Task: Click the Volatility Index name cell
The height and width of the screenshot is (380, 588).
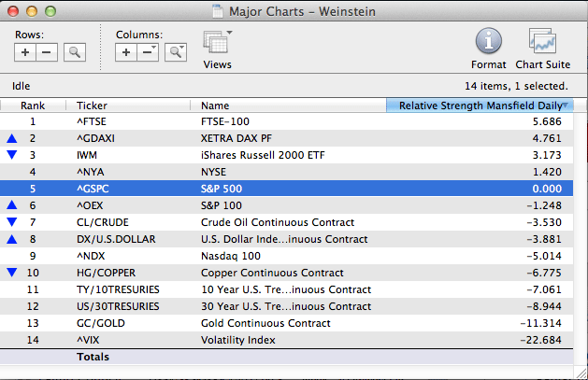Action: point(238,340)
